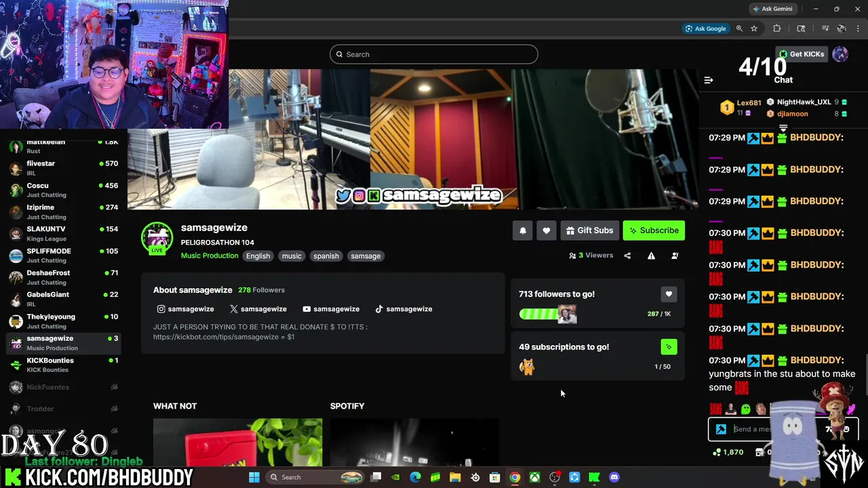The height and width of the screenshot is (488, 868).
Task: Click the chat message input field
Action: click(783, 429)
